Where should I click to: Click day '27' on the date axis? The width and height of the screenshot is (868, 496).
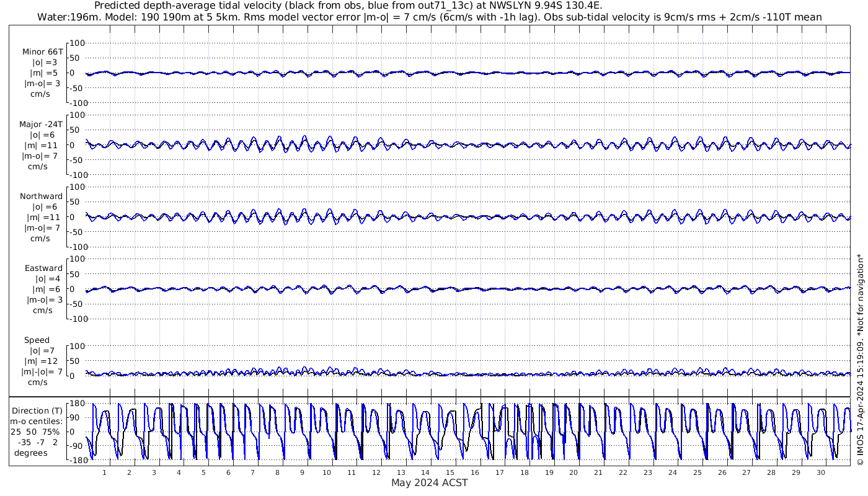(x=746, y=472)
